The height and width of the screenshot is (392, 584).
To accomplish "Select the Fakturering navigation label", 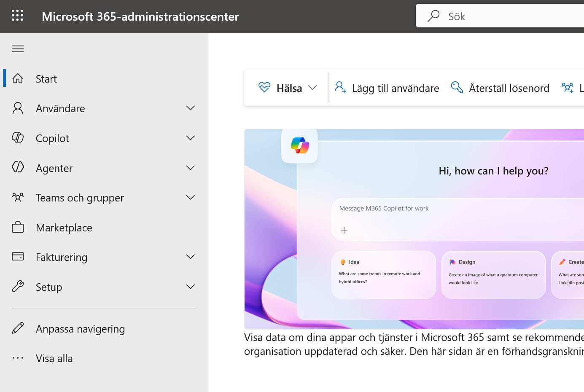I will (x=62, y=257).
